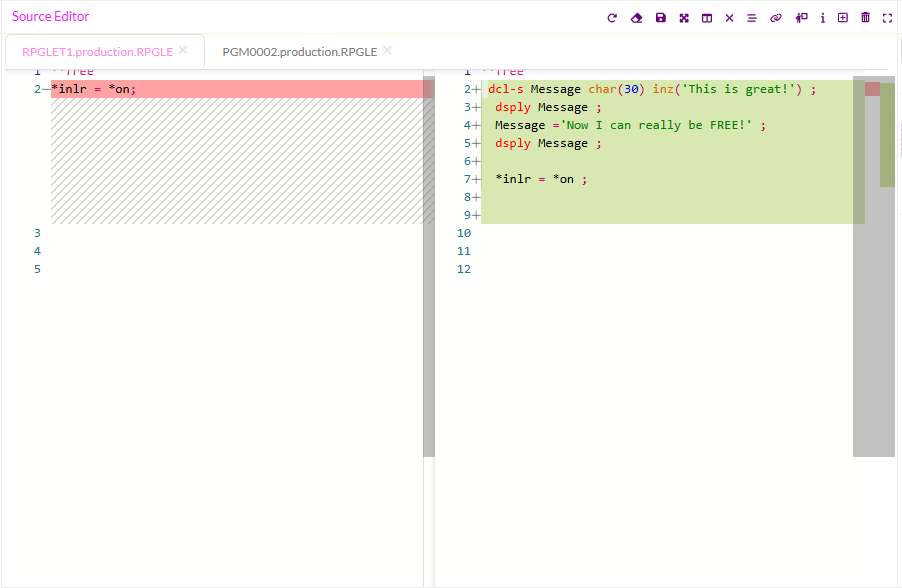Switch to the RPGLET1.production.RPGLE tab
The image size is (902, 588).
[x=97, y=52]
